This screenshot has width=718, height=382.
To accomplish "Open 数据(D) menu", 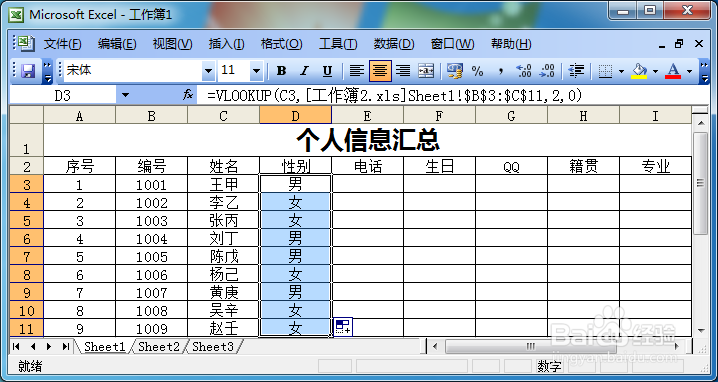I will pyautogui.click(x=394, y=44).
